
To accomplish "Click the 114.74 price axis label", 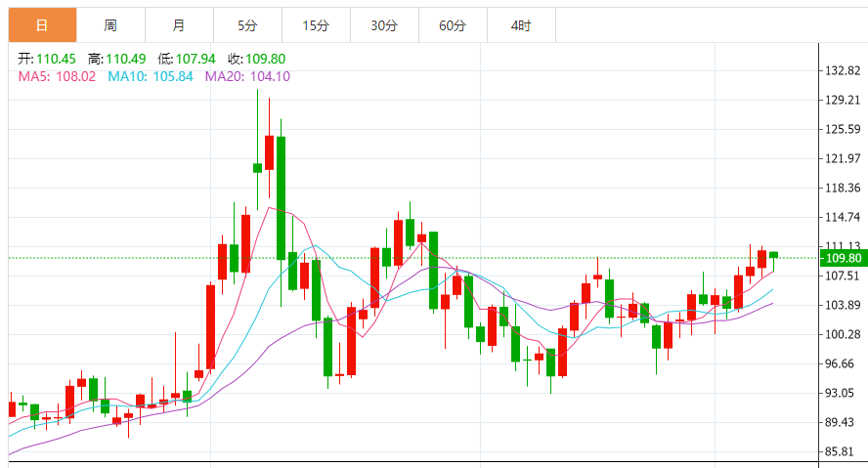I will 843,217.
